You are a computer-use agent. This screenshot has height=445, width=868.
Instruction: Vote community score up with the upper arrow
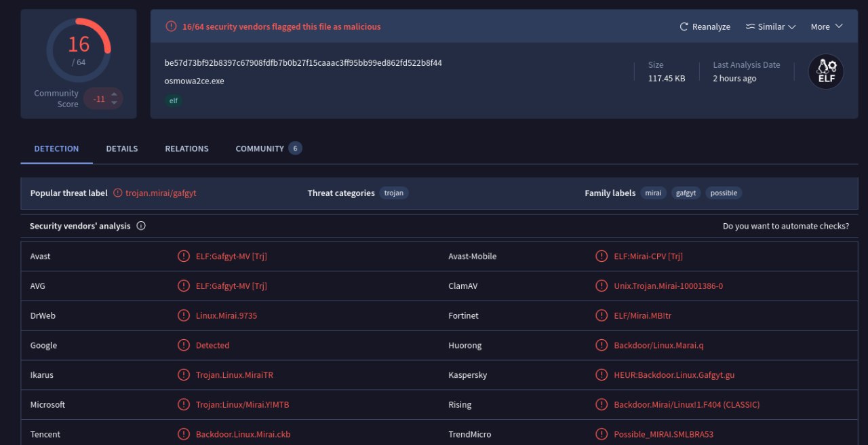[114, 94]
